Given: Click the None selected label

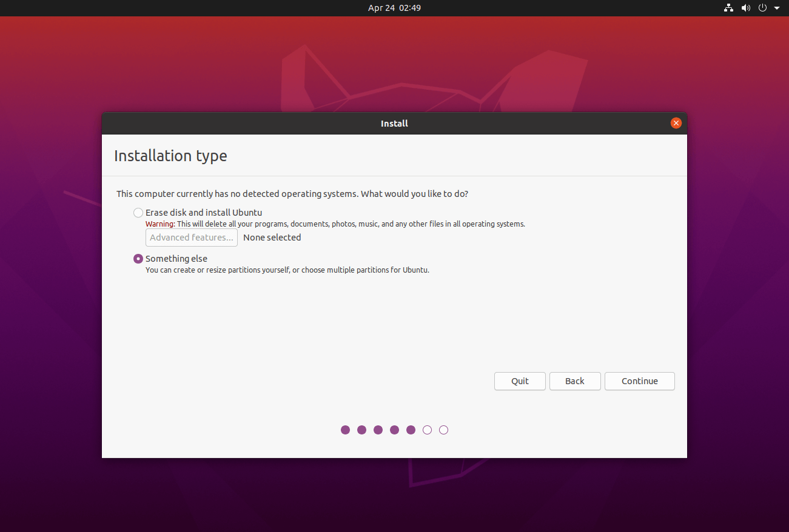Looking at the screenshot, I should click(x=272, y=237).
